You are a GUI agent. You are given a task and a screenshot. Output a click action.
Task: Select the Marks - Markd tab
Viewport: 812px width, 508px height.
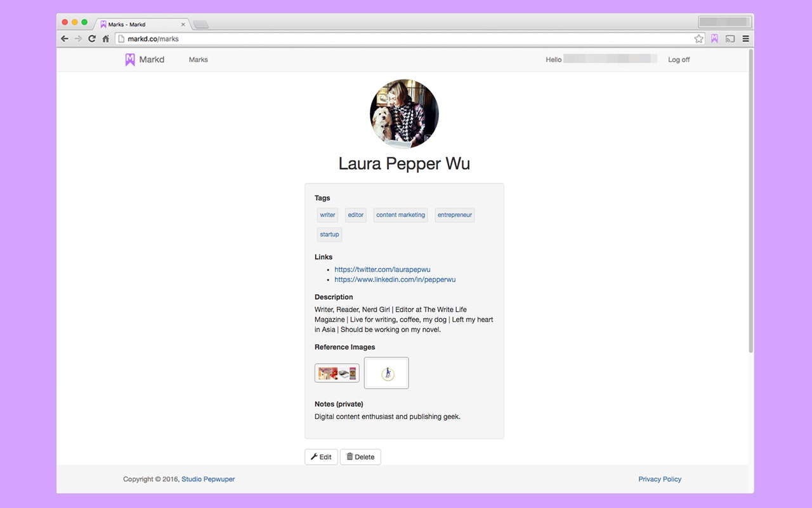coord(143,25)
